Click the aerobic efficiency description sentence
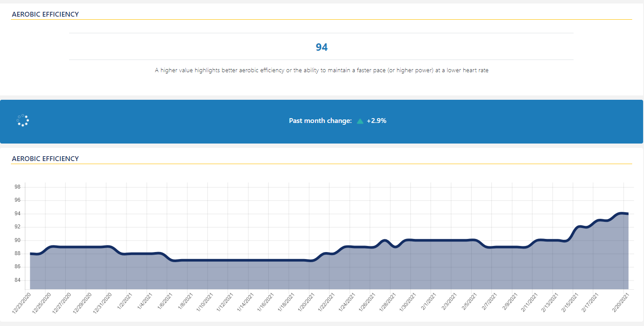 (322, 70)
